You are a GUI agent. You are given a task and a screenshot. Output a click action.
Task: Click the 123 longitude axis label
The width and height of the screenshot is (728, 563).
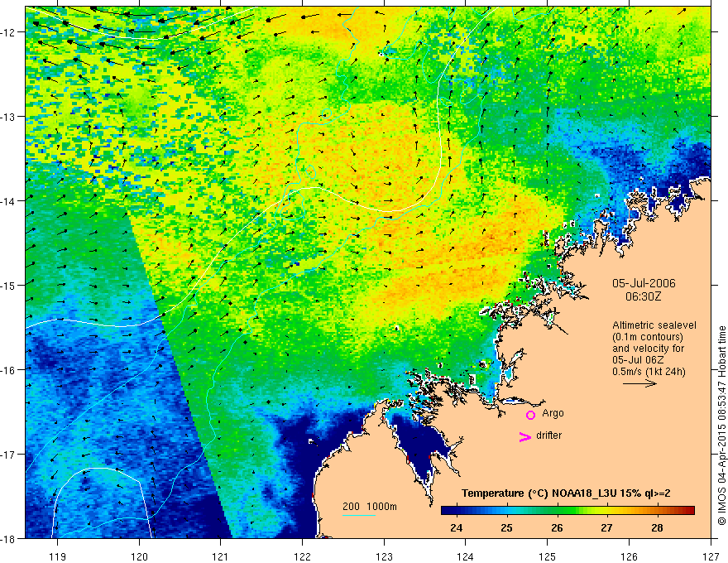[384, 556]
